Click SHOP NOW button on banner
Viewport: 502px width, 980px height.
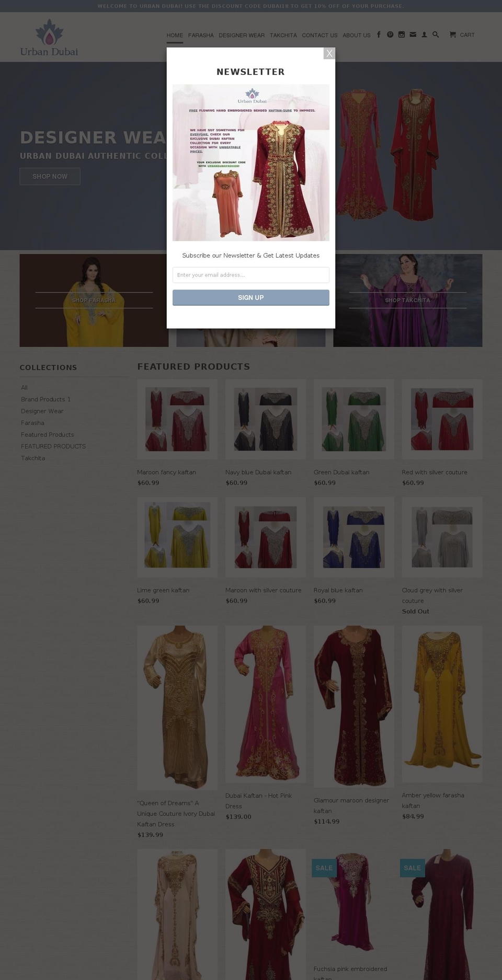tap(50, 176)
